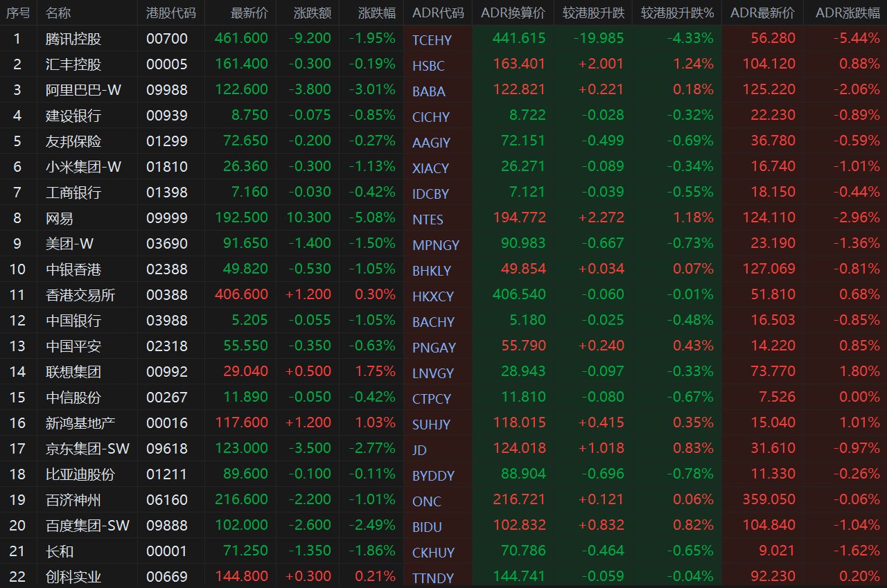Select the HK stock code 01810

(x=167, y=167)
